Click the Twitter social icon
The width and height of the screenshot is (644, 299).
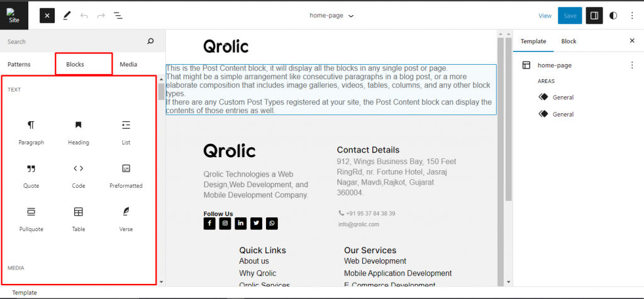(257, 224)
